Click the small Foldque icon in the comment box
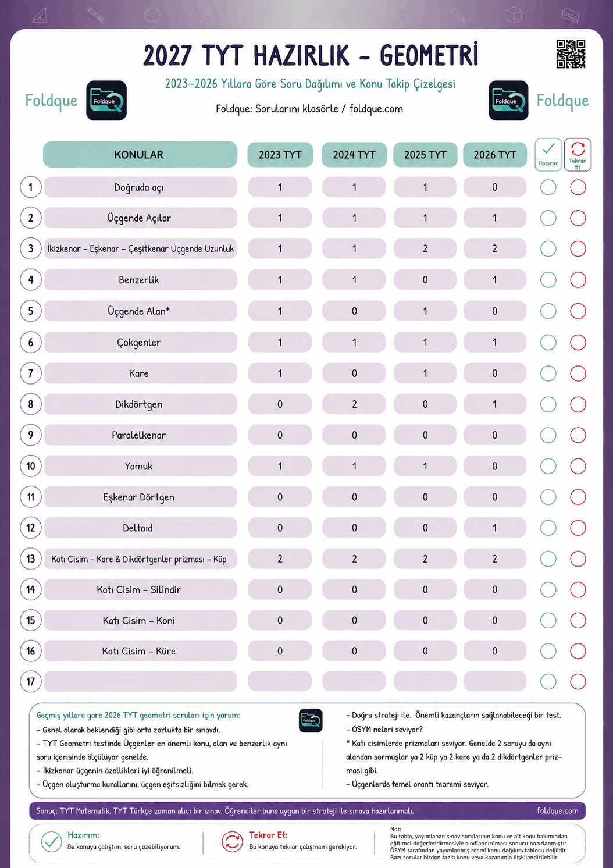Screen dimensions: 613x868 pyautogui.click(x=311, y=720)
